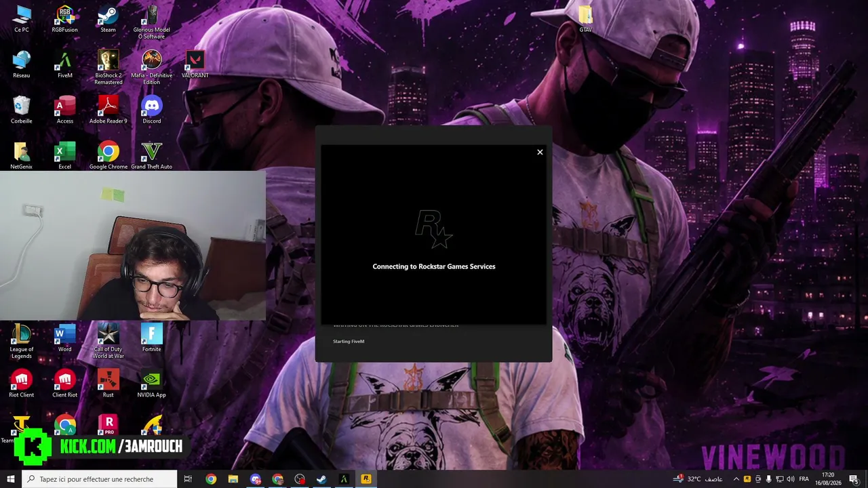Open the volume control tray icon
Screen dimensions: 868x488
pos(790,479)
